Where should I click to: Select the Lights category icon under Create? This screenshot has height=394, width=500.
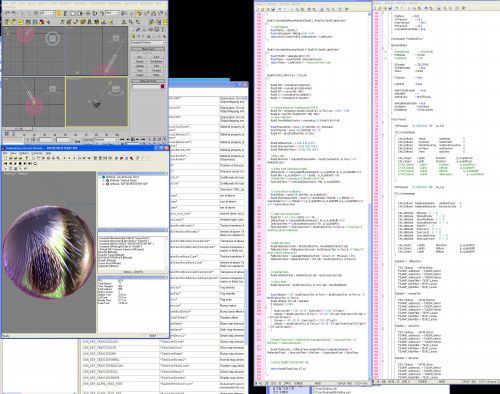point(143,36)
